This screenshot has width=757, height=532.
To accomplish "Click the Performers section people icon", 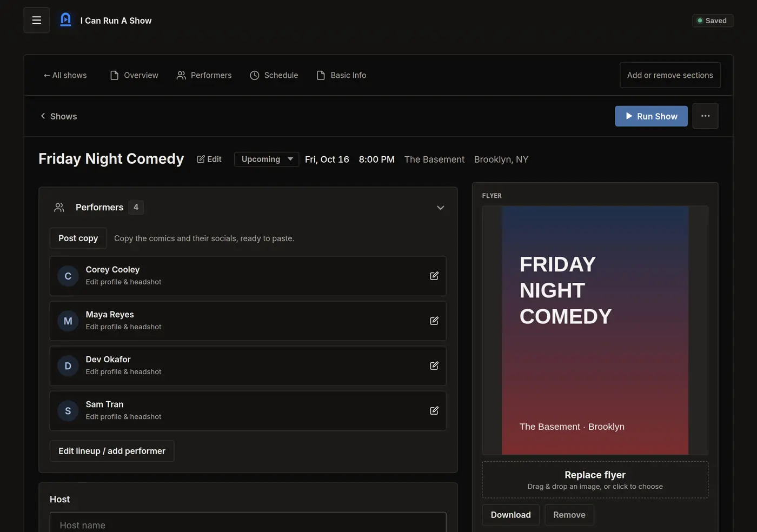I will [59, 208].
